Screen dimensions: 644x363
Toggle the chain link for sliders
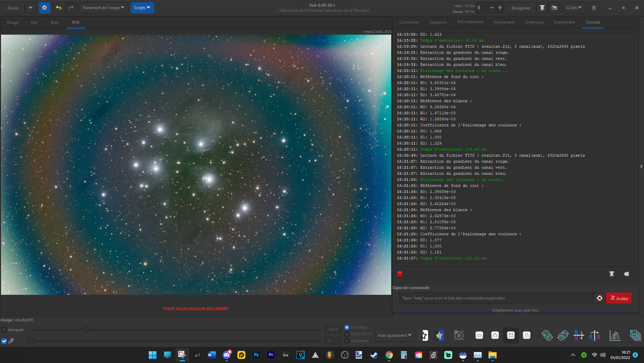pyautogui.click(x=11, y=341)
